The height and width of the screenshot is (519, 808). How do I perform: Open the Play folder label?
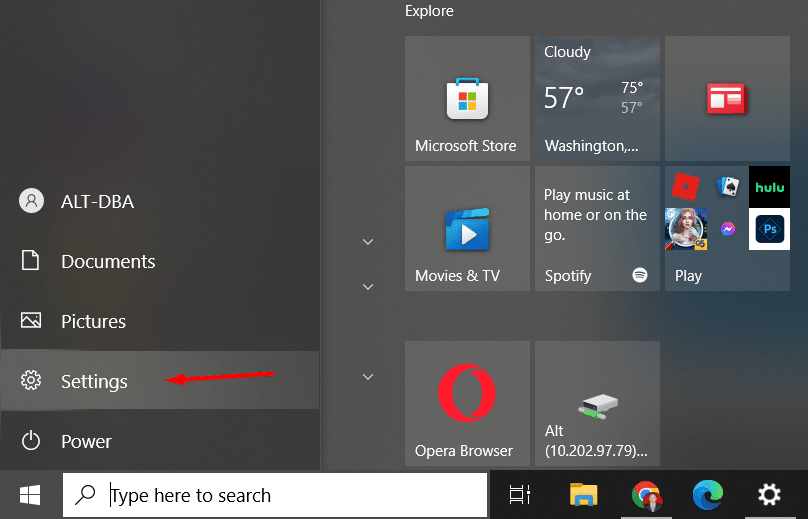688,276
